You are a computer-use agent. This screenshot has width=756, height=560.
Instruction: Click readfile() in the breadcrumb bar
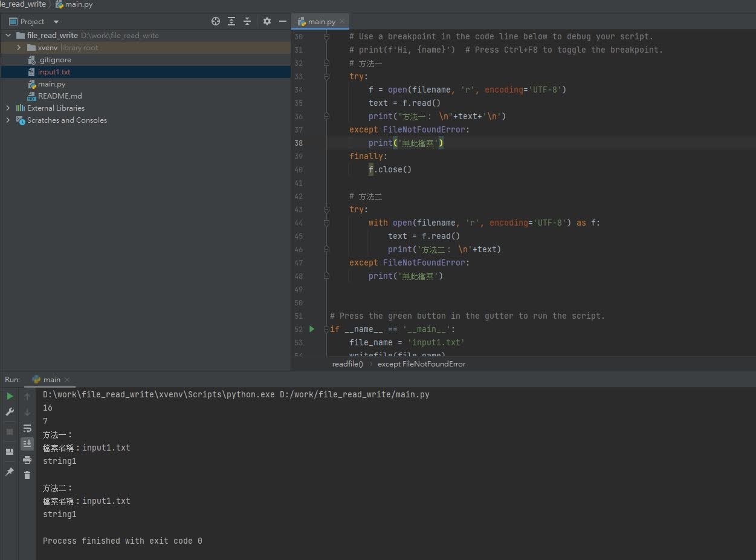tap(347, 364)
